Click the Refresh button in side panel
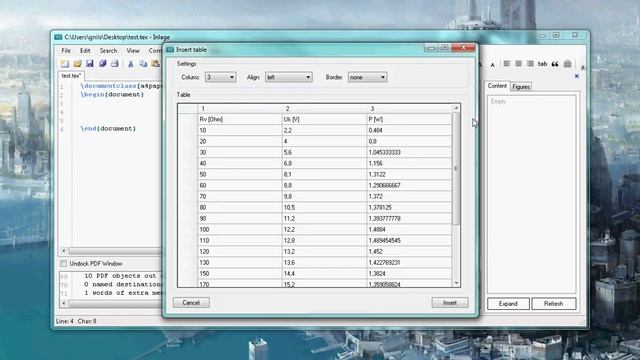 coord(553,304)
